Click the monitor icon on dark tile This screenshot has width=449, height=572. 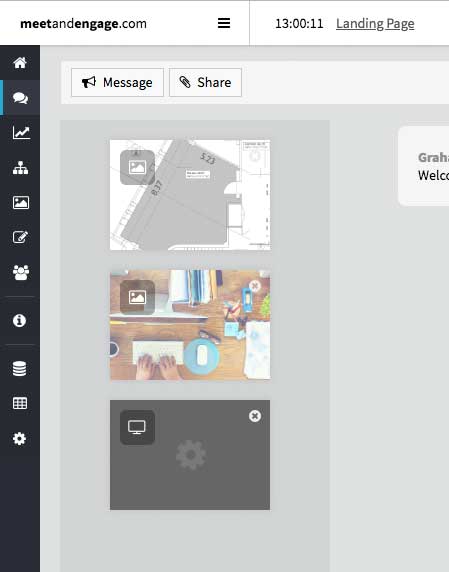tap(137, 427)
